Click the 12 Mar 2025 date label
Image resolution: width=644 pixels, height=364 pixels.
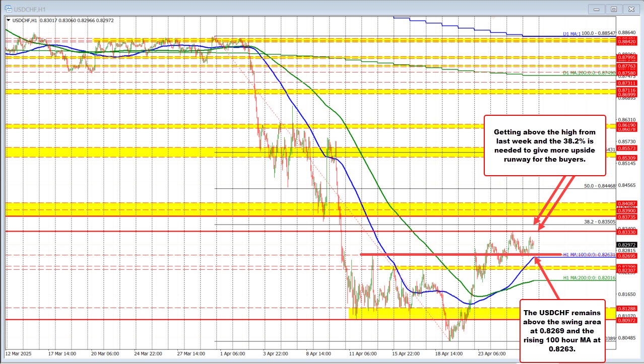pyautogui.click(x=19, y=353)
